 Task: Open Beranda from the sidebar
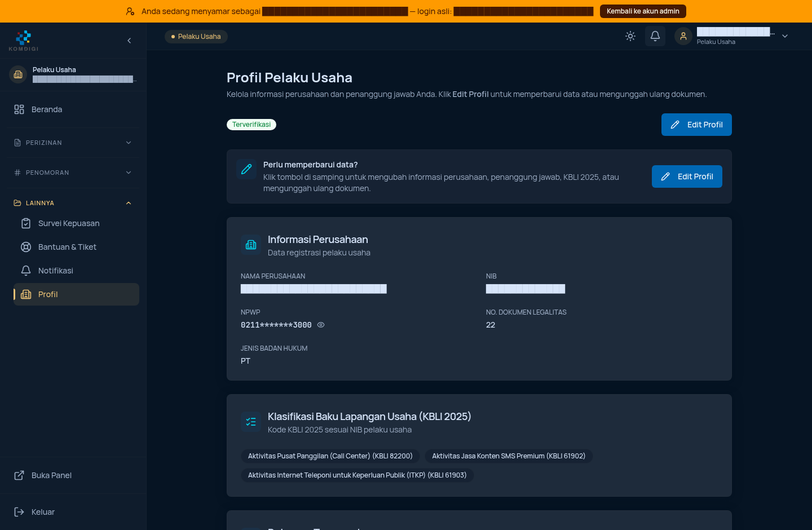pyautogui.click(x=73, y=109)
